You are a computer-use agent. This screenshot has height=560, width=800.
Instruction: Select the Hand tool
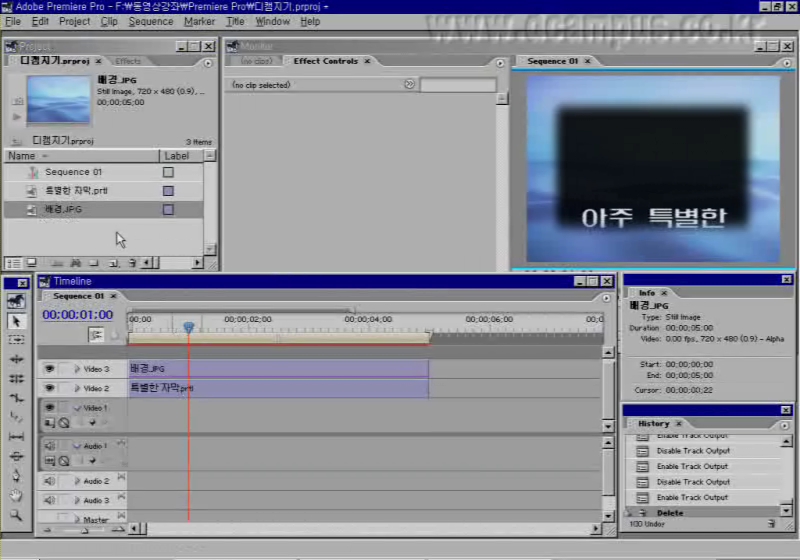[16, 495]
